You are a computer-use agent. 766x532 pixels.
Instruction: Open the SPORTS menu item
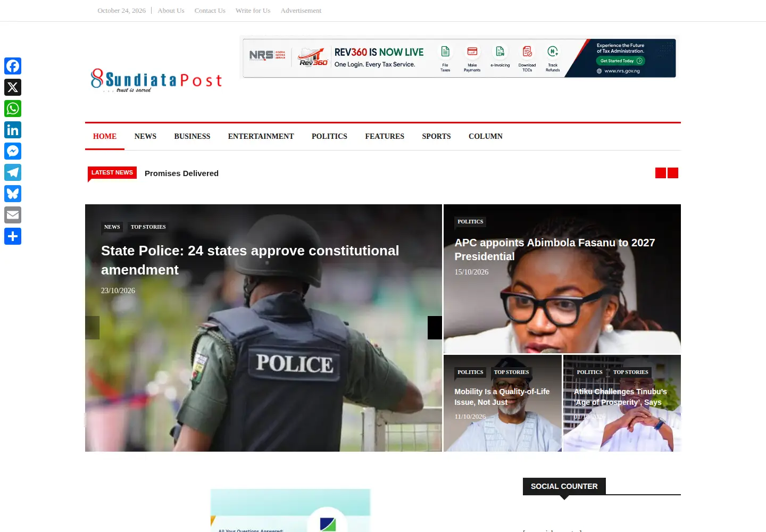[x=436, y=137]
